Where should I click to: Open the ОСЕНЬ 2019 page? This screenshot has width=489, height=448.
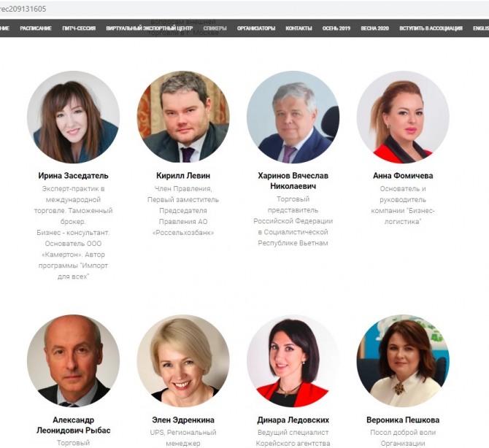(336, 28)
